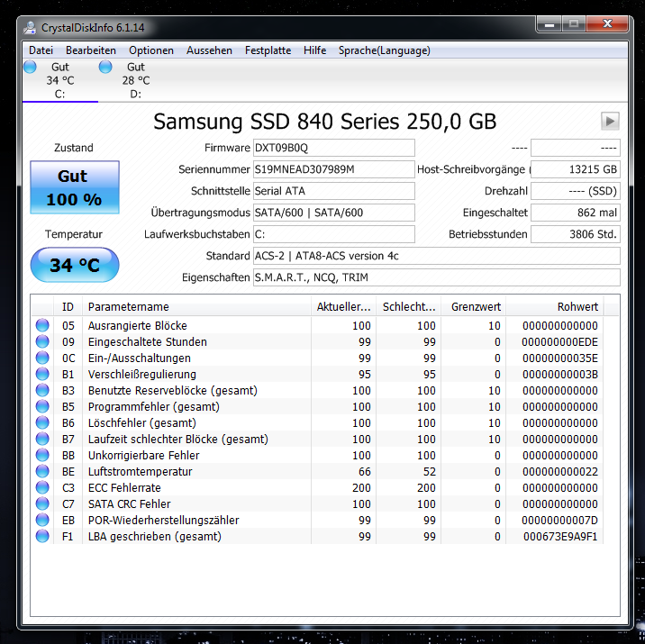Click status orb for Programmfehler row
This screenshot has width=645, height=644.
click(42, 406)
